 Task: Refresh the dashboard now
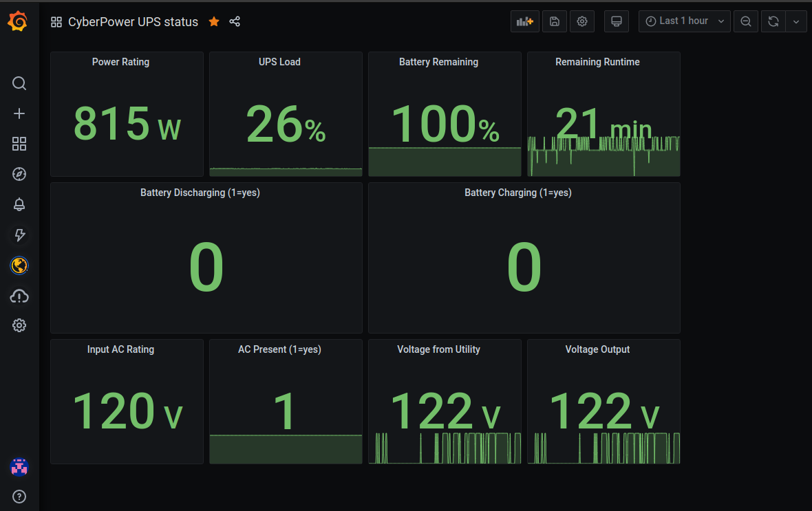[x=773, y=21]
